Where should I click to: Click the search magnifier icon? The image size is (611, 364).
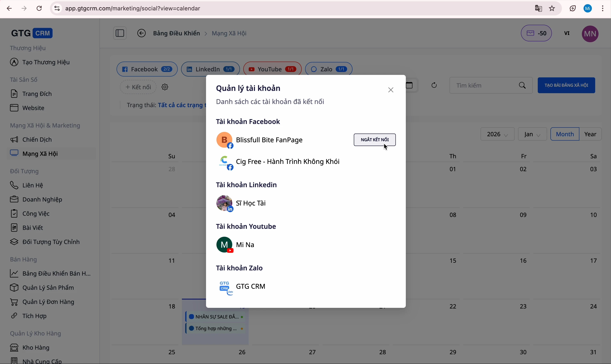point(523,85)
